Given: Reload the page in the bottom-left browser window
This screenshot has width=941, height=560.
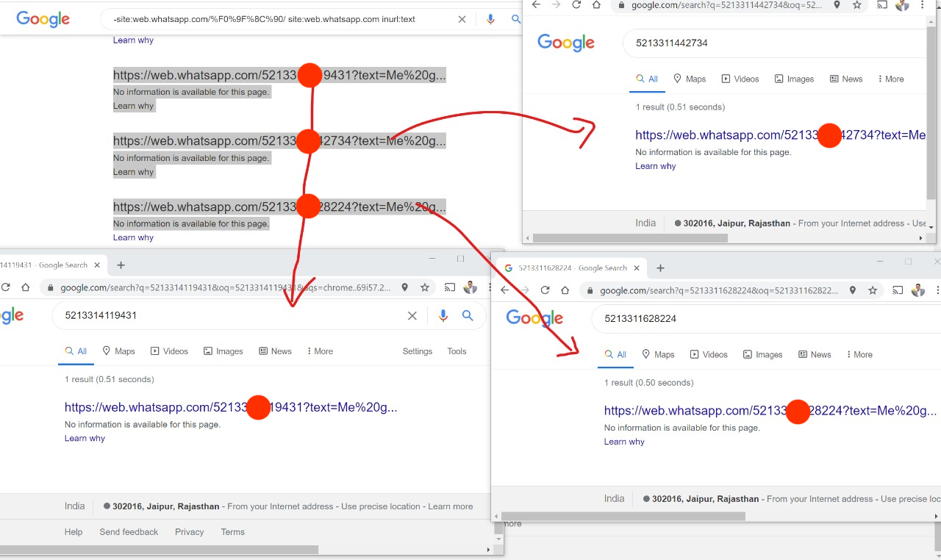Looking at the screenshot, I should tap(5, 287).
